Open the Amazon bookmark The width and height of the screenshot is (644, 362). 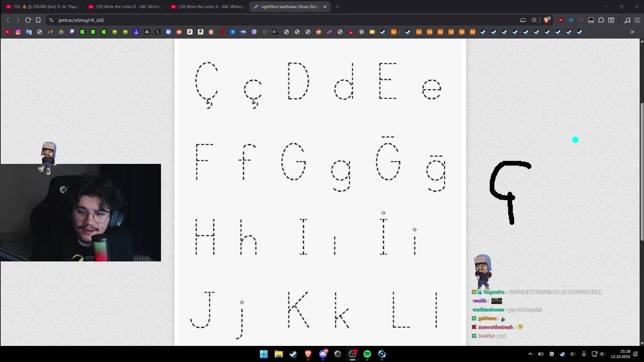[x=200, y=32]
